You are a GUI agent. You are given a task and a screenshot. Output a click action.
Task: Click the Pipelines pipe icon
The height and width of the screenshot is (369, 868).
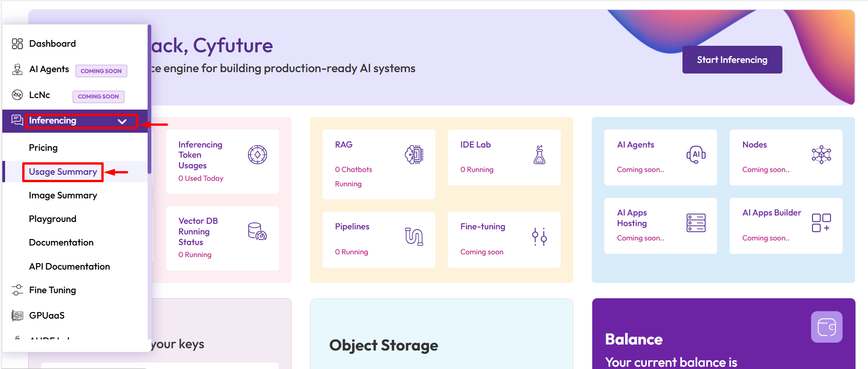414,236
